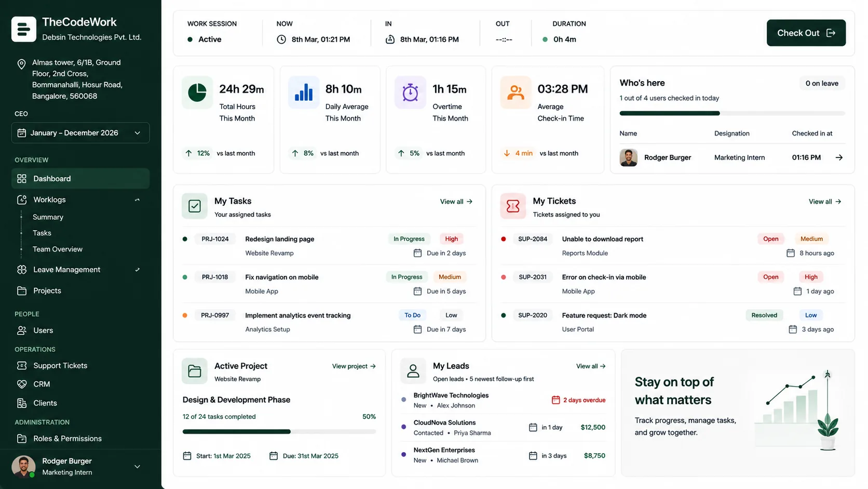Click the Who's here check-in progress bar
Viewport: 868px width, 489px height.
[x=732, y=113]
